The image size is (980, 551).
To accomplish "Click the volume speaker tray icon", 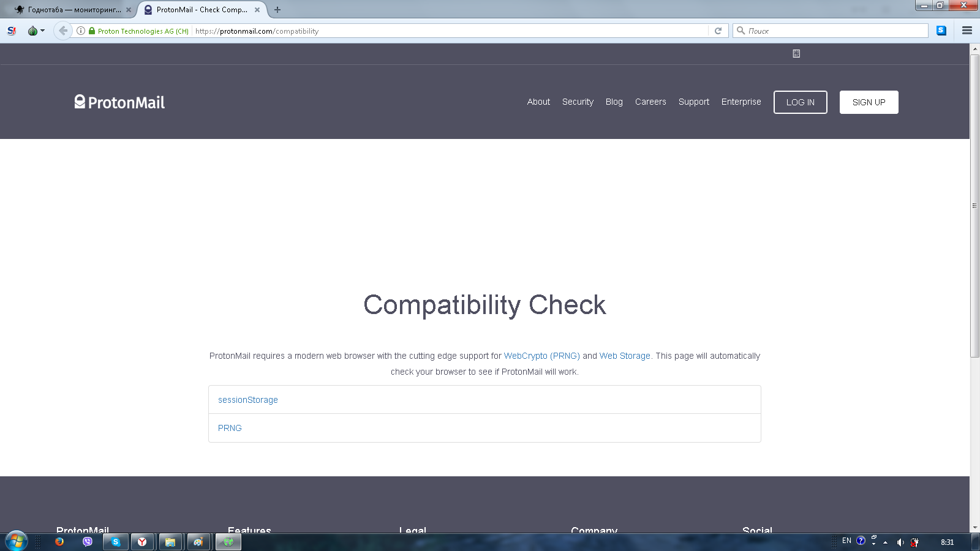I will click(900, 542).
